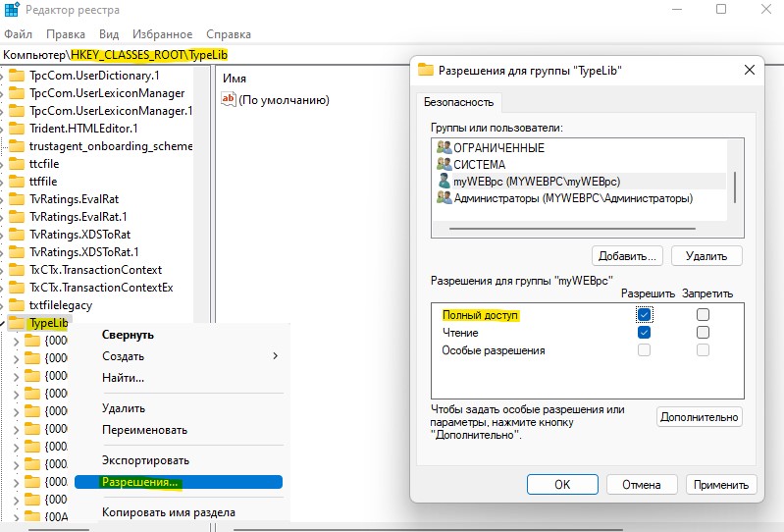Click the users list horizontal scrollbar
Screen dimensions: 784x532
coord(572,229)
